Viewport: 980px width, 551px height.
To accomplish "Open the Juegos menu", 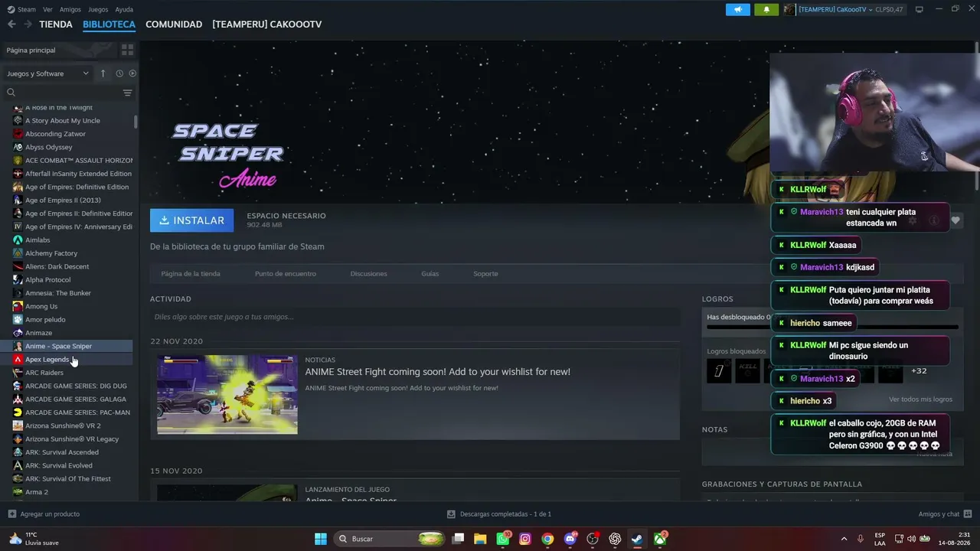I will coord(98,9).
